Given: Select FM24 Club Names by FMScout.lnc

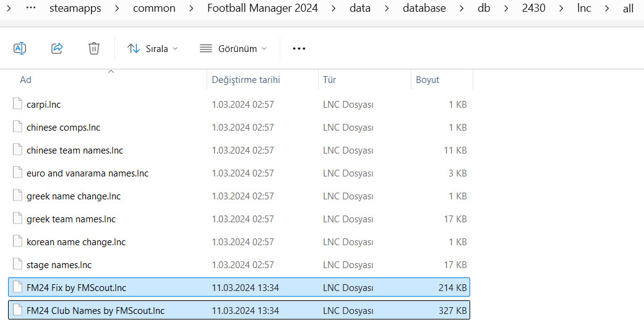Looking at the screenshot, I should [x=95, y=311].
